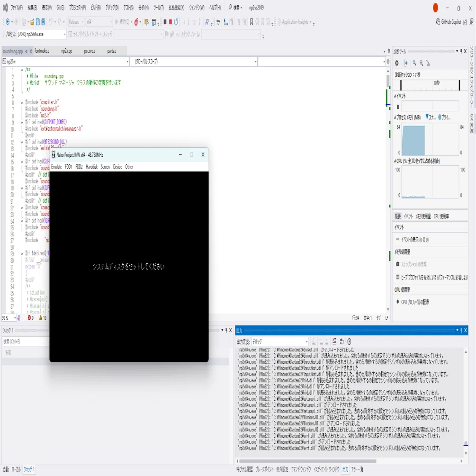
Task: Open the Git menu in Visual Studio
Action: [60, 8]
